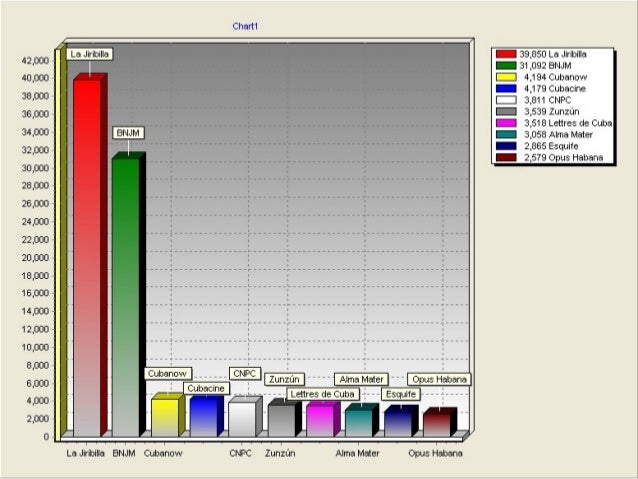
Task: Click x-axis label CNPC
Action: [x=240, y=453]
